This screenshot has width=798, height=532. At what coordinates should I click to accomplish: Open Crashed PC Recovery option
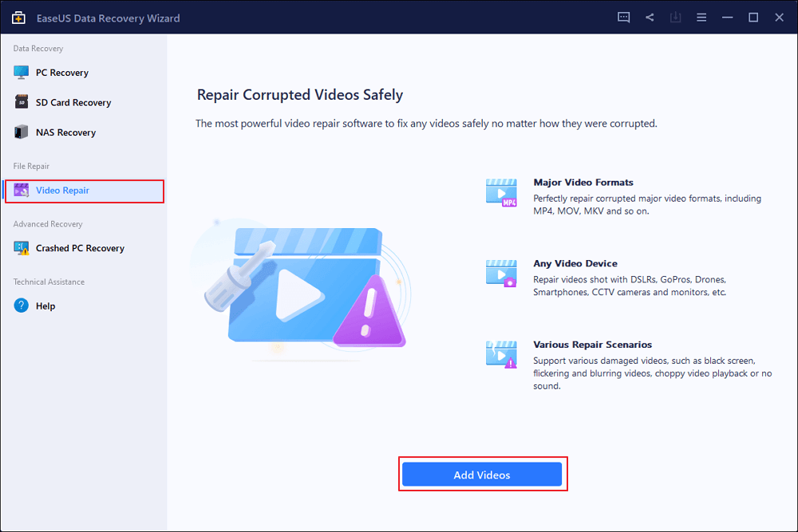click(x=84, y=248)
